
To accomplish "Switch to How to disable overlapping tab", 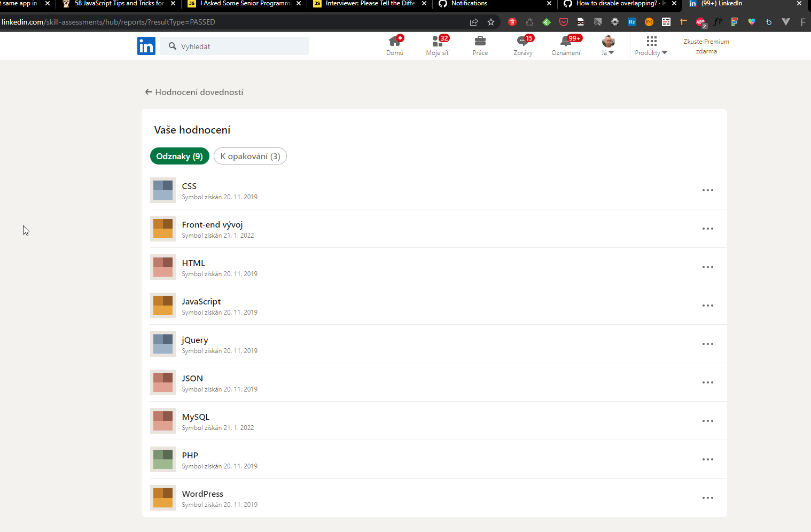I will pyautogui.click(x=620, y=4).
